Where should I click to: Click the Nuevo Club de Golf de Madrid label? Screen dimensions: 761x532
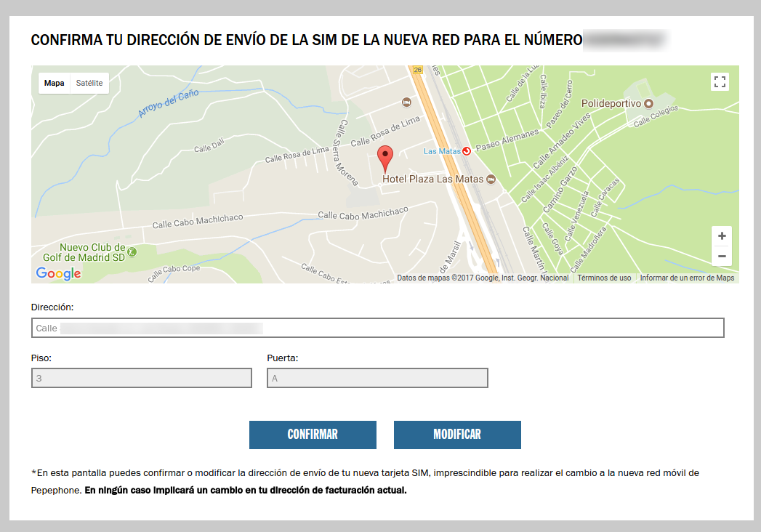[x=84, y=252]
